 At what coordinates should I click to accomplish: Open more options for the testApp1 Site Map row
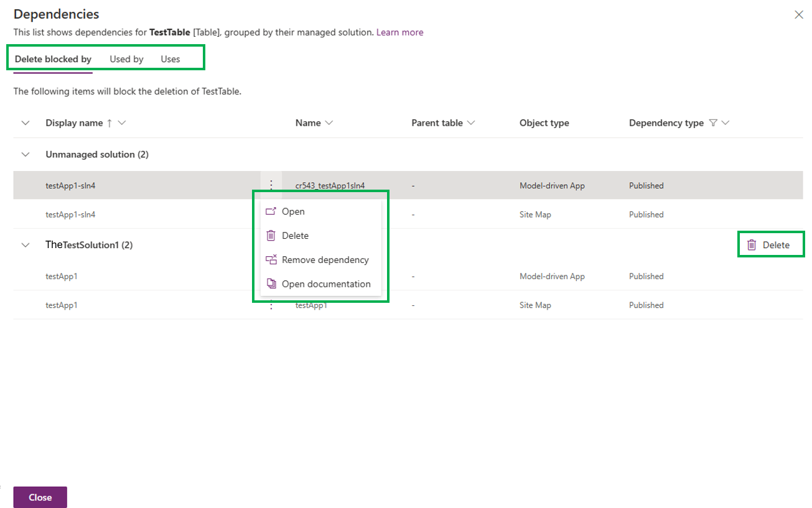tap(271, 305)
